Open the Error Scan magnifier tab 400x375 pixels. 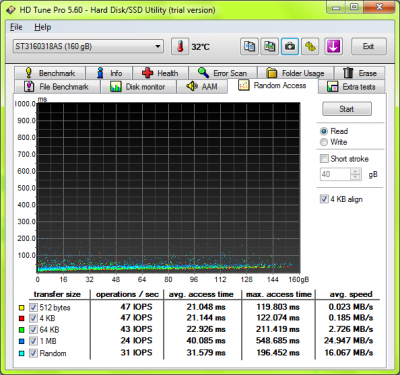click(223, 73)
